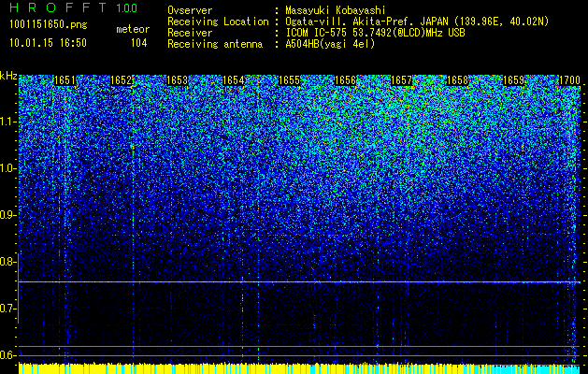Click the cyan signal-level bar at bottom right
The width and height of the screenshot is (588, 374).
[x=525, y=369]
